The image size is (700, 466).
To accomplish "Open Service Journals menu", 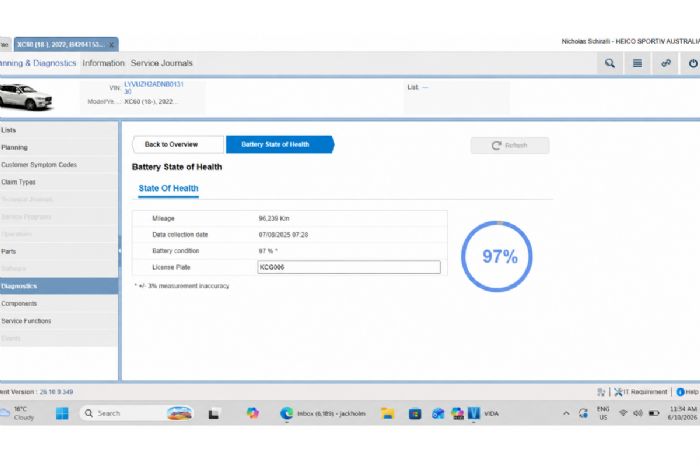I will pyautogui.click(x=162, y=63).
